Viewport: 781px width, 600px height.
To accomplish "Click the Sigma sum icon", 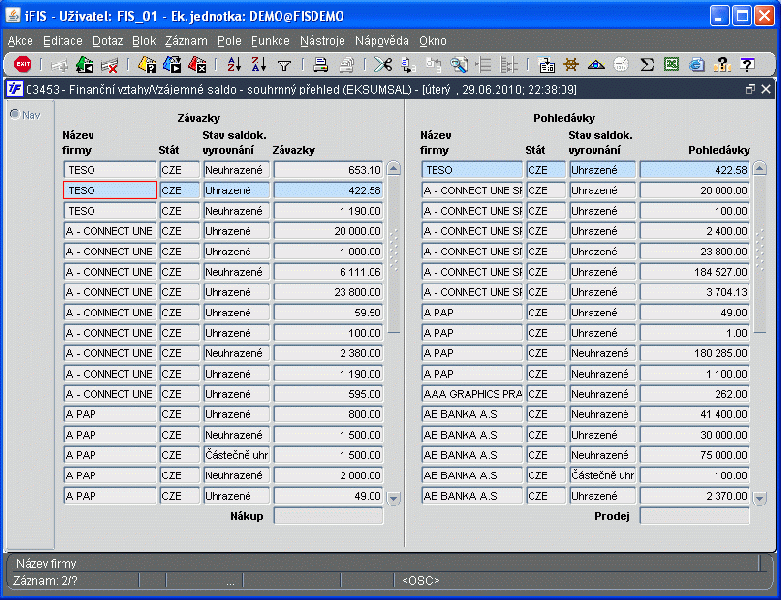I will (647, 64).
